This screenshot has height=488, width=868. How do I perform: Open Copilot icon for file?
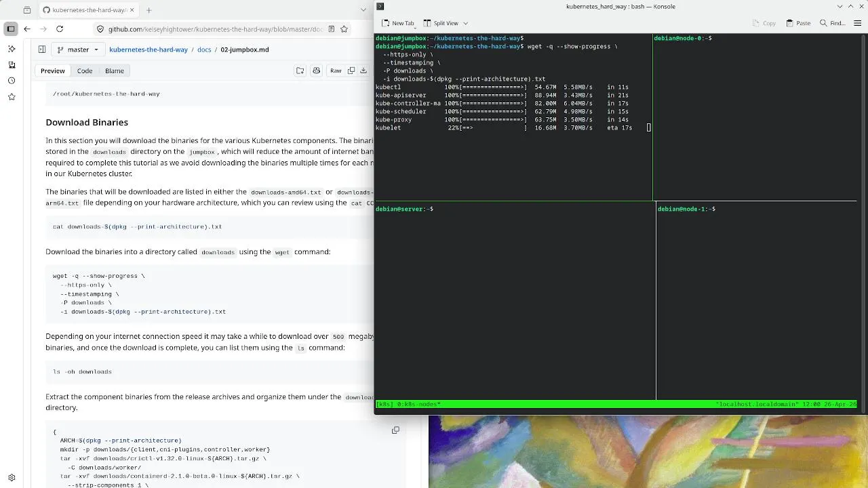(x=316, y=70)
